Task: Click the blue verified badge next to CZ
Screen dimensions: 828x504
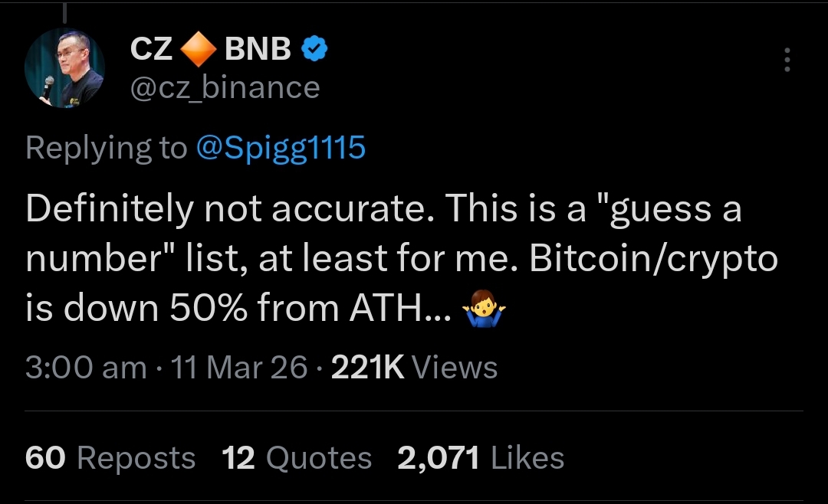Action: pos(314,47)
